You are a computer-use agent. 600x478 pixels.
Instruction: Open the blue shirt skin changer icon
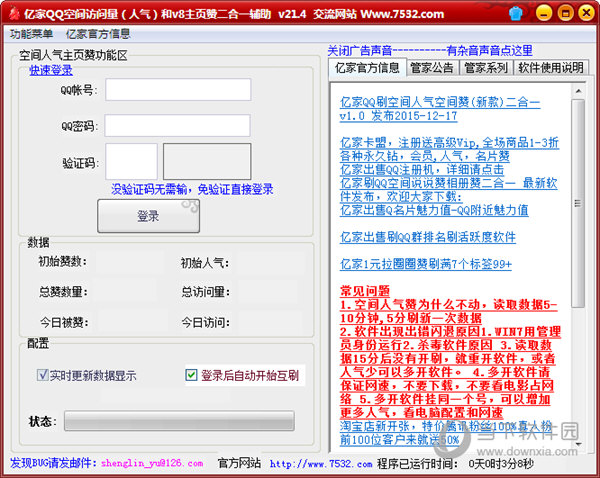coord(514,12)
